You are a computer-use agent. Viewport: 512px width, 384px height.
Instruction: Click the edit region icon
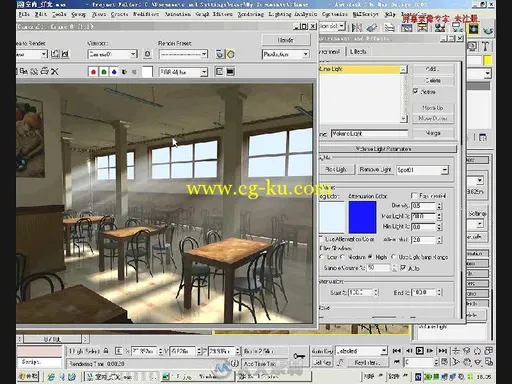tap(55, 54)
